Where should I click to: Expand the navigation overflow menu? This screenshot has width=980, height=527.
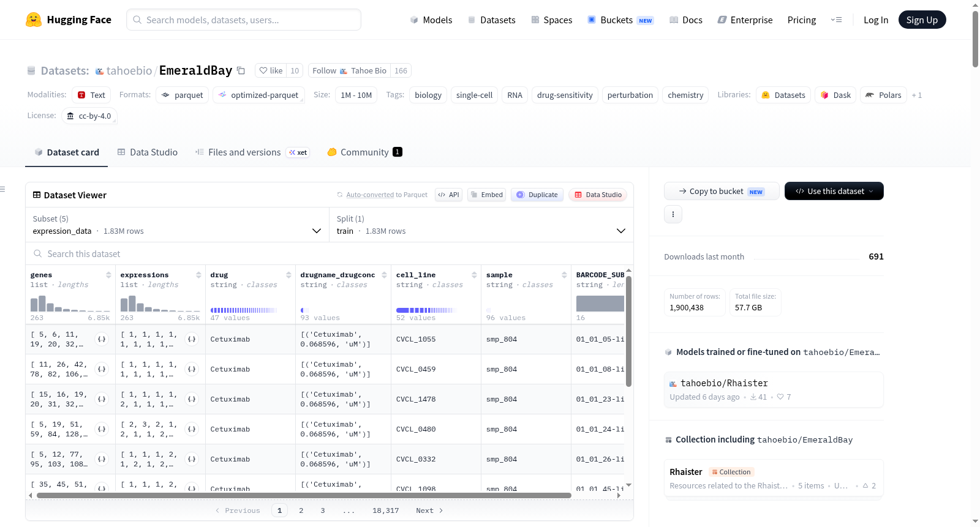pyautogui.click(x=836, y=20)
